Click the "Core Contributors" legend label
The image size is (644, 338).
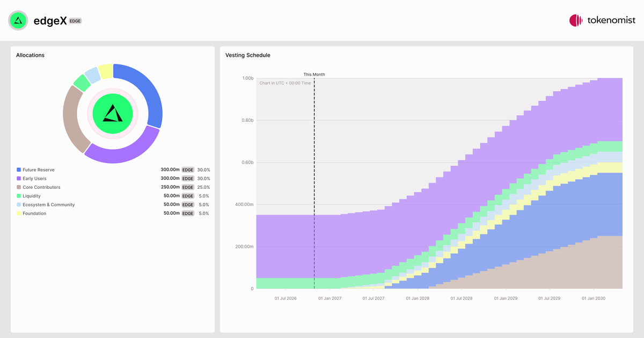point(41,187)
